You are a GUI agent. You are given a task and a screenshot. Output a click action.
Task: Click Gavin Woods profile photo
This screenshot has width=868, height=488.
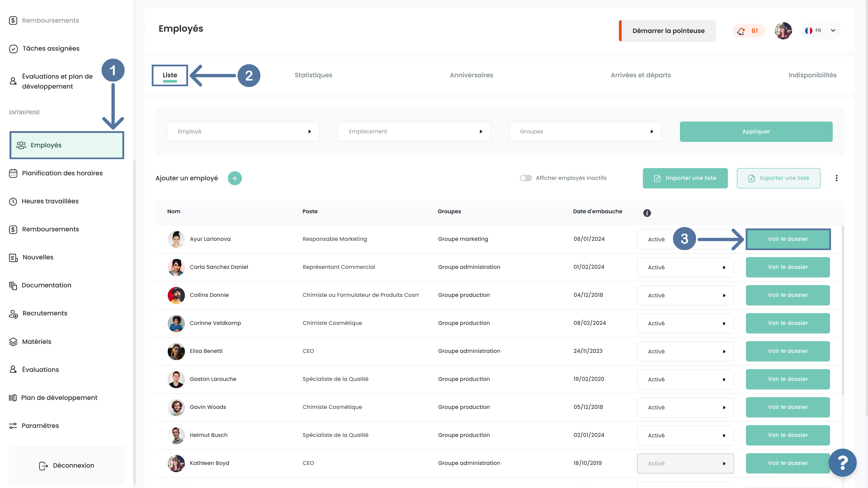176,407
